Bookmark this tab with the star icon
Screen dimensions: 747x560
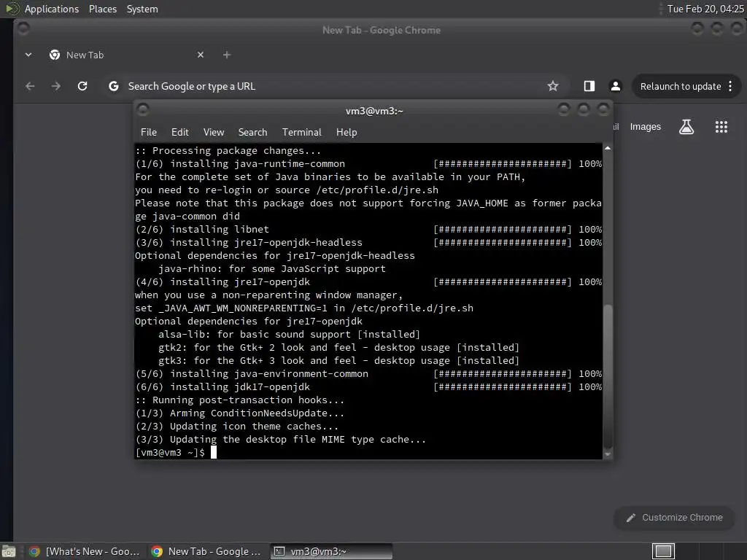[x=553, y=86]
